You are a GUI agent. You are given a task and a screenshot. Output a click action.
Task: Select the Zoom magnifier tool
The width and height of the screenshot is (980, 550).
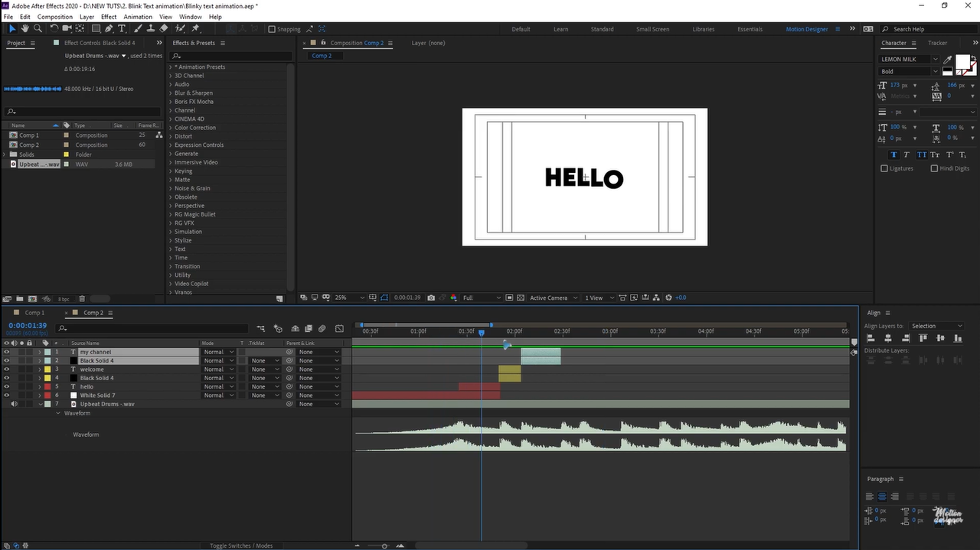coord(36,28)
